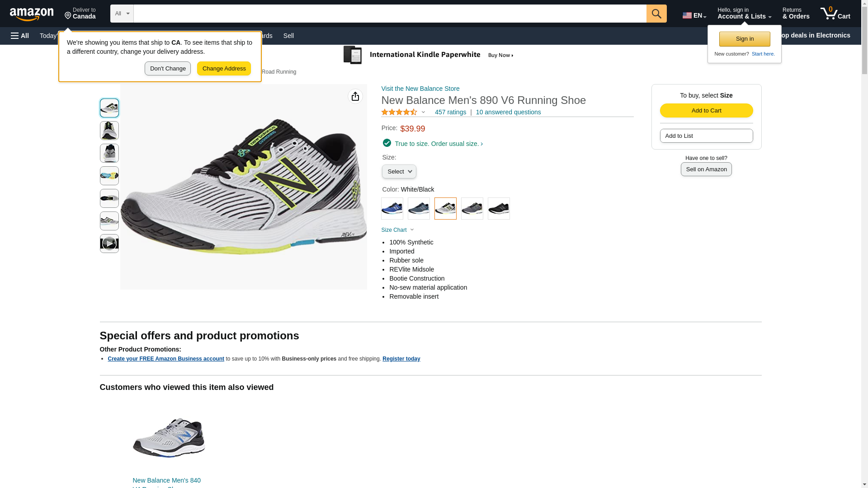868x488 pixels.
Task: Click the share icon on product image
Action: click(x=355, y=96)
